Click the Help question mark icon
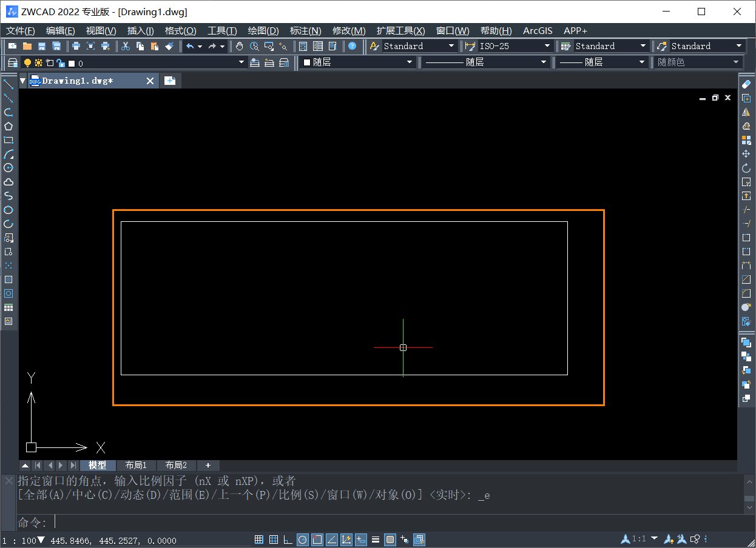Screen dimensions: 756x548 [x=352, y=46]
